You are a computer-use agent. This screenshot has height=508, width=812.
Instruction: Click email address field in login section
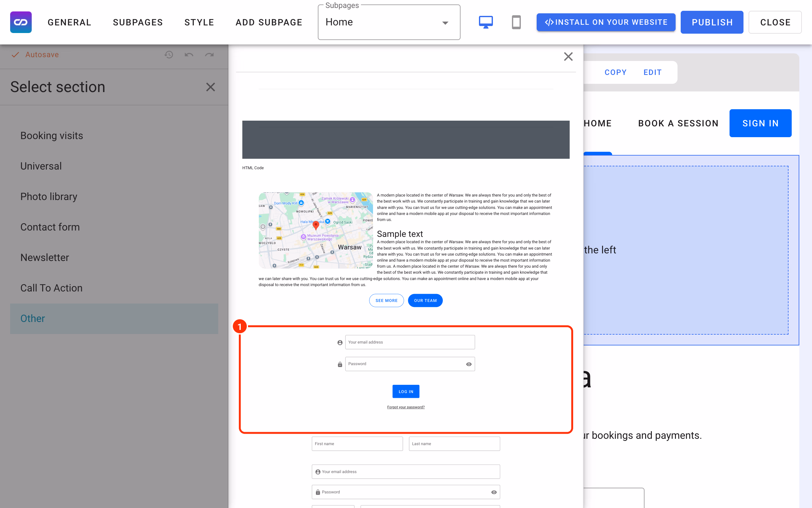410,342
